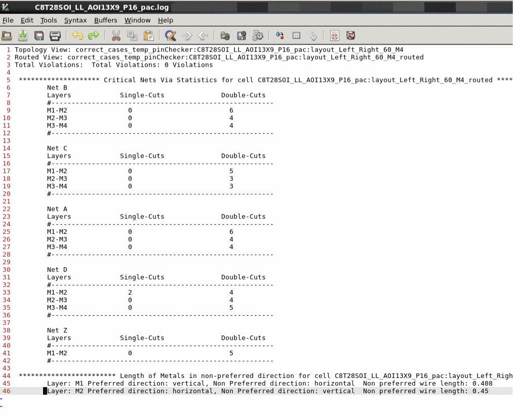Open the Tools menu
This screenshot has width=513, height=420.
pyautogui.click(x=49, y=20)
